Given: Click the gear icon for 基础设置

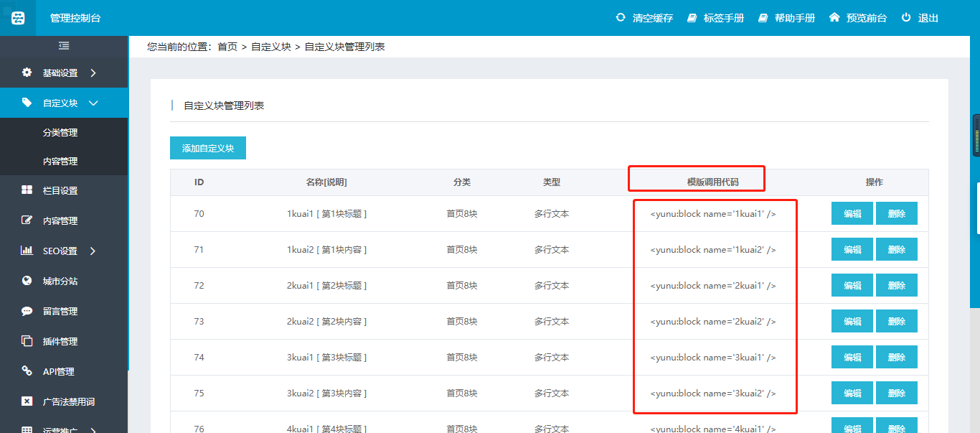Looking at the screenshot, I should point(27,73).
